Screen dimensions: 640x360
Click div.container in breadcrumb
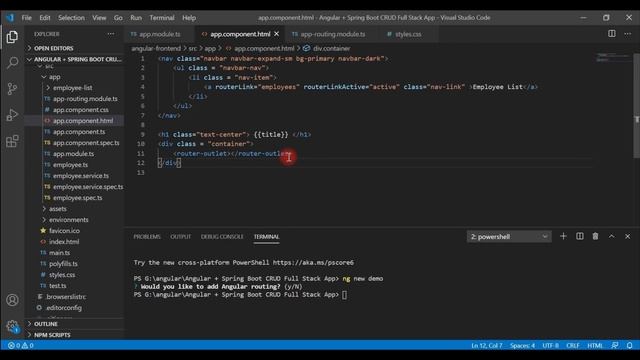[327, 48]
